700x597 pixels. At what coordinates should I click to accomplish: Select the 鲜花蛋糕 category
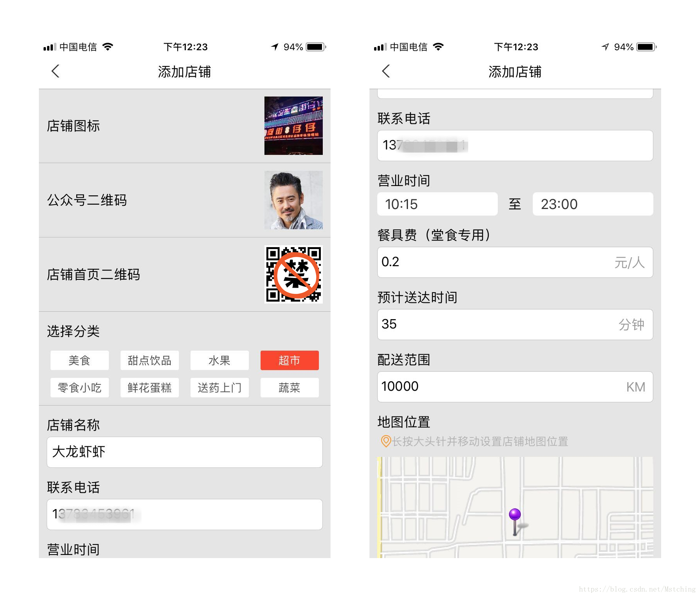click(150, 388)
